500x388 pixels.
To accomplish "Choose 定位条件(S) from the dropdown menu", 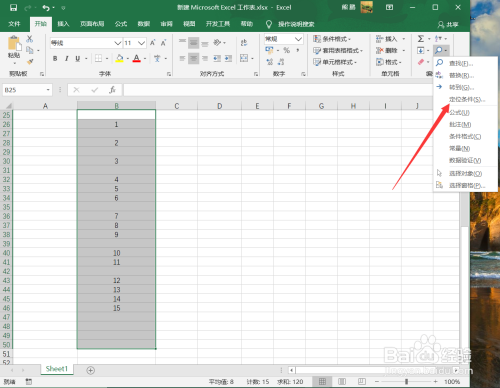I will (x=465, y=99).
